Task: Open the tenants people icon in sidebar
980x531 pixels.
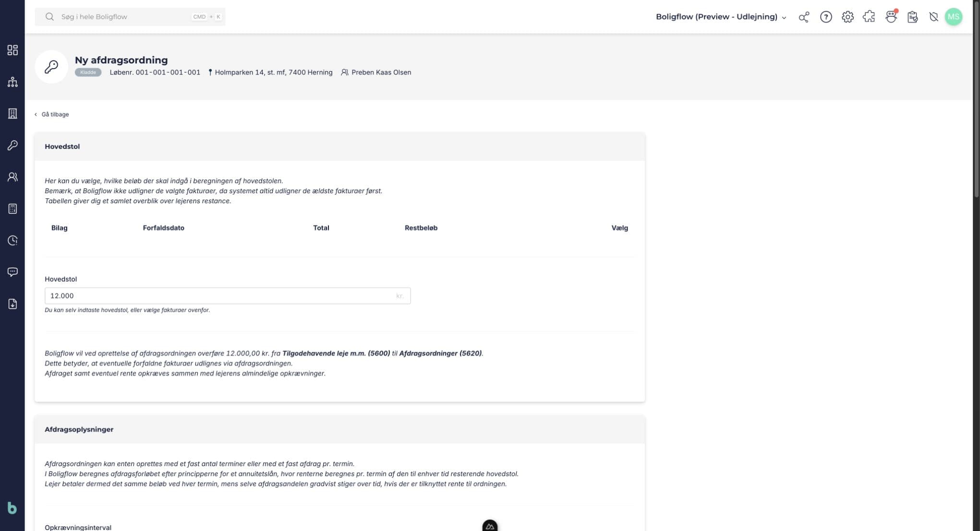Action: 12,177
